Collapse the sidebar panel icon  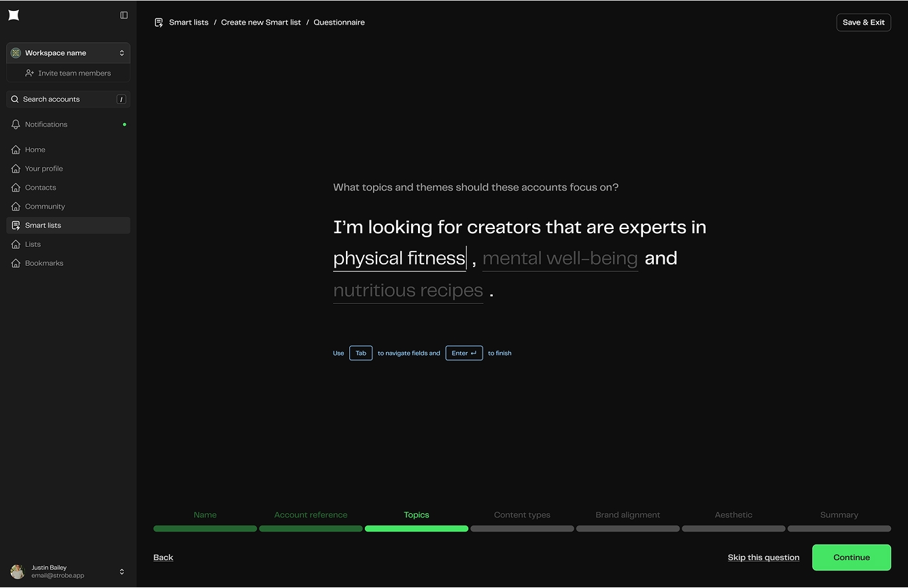tap(124, 15)
